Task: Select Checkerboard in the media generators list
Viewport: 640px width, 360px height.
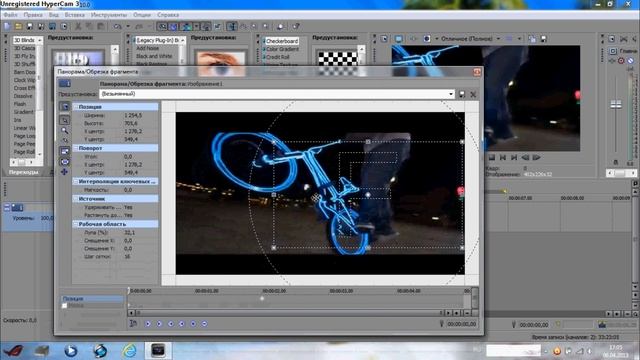Action: (281, 41)
